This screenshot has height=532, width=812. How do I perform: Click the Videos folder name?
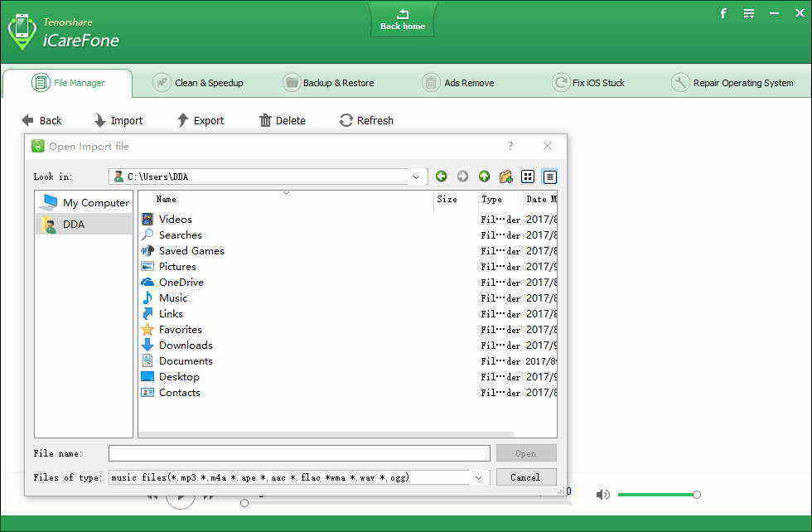click(176, 219)
